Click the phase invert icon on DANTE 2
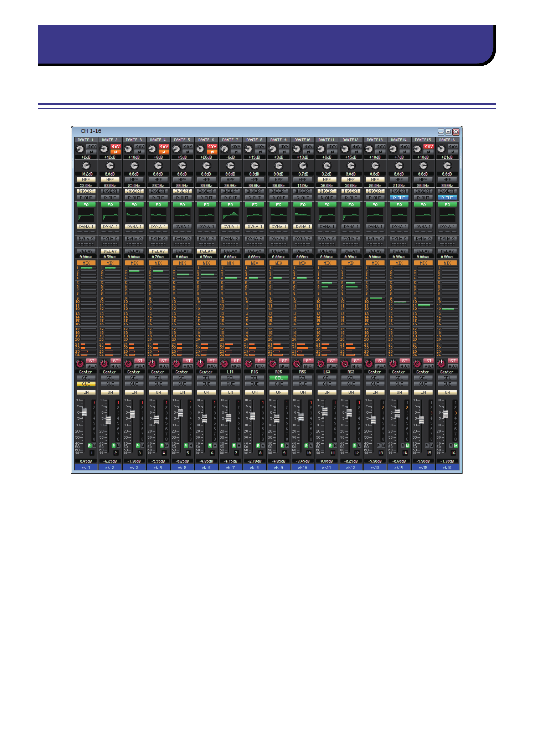Viewport: 534px width, 756px height. (x=115, y=152)
